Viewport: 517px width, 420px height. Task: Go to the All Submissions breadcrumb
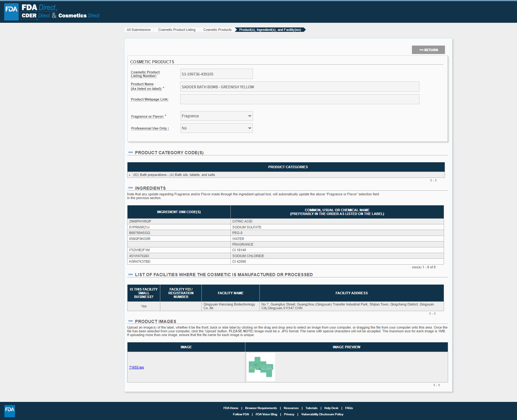click(138, 30)
